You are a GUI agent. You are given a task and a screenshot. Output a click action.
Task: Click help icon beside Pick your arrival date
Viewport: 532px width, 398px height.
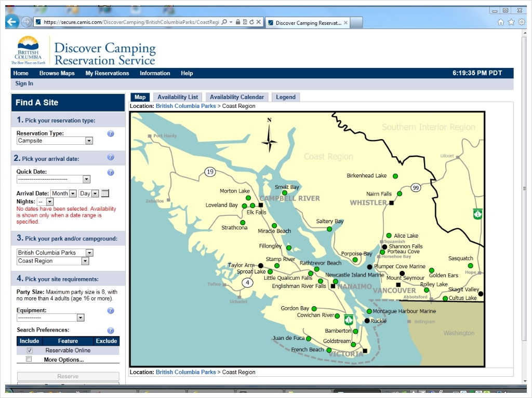click(111, 157)
